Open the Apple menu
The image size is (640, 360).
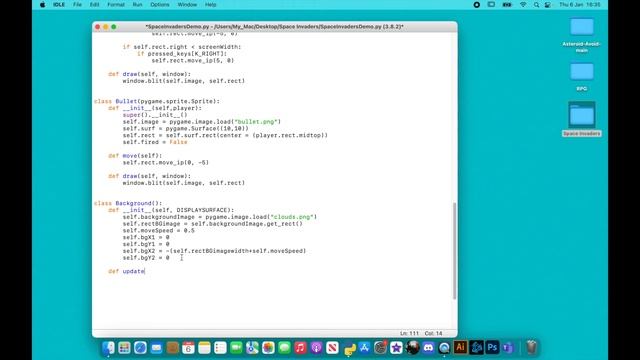point(43,5)
